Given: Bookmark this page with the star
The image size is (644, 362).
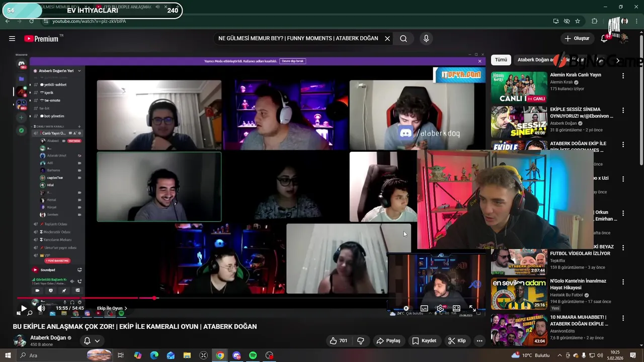Looking at the screenshot, I should (x=578, y=21).
